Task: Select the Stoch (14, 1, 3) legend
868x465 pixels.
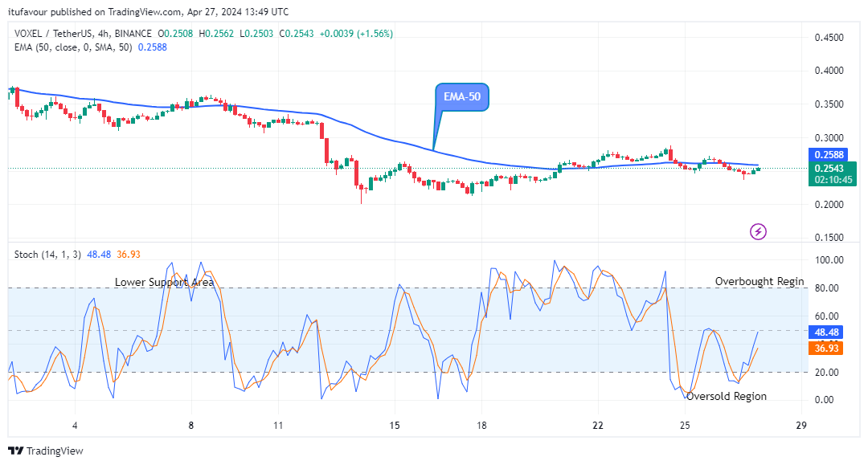Action: [47, 255]
